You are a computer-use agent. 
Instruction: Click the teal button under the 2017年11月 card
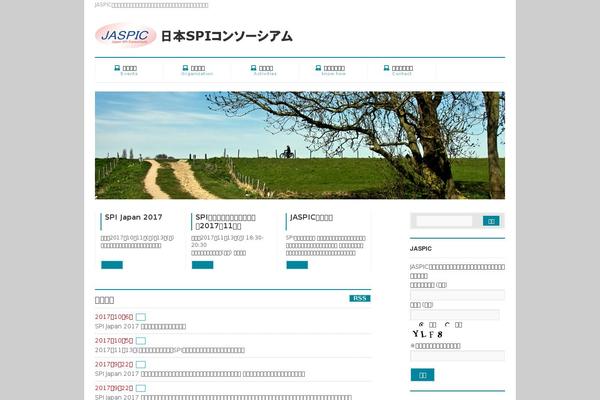202,264
